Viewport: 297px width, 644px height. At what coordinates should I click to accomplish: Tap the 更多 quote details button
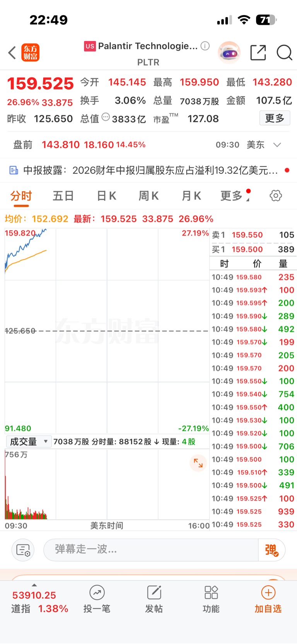[275, 118]
